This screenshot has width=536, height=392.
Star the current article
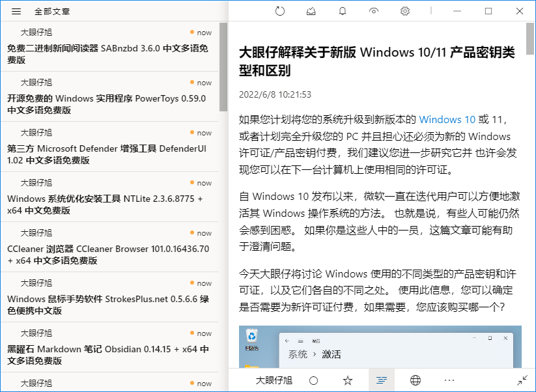tap(348, 380)
